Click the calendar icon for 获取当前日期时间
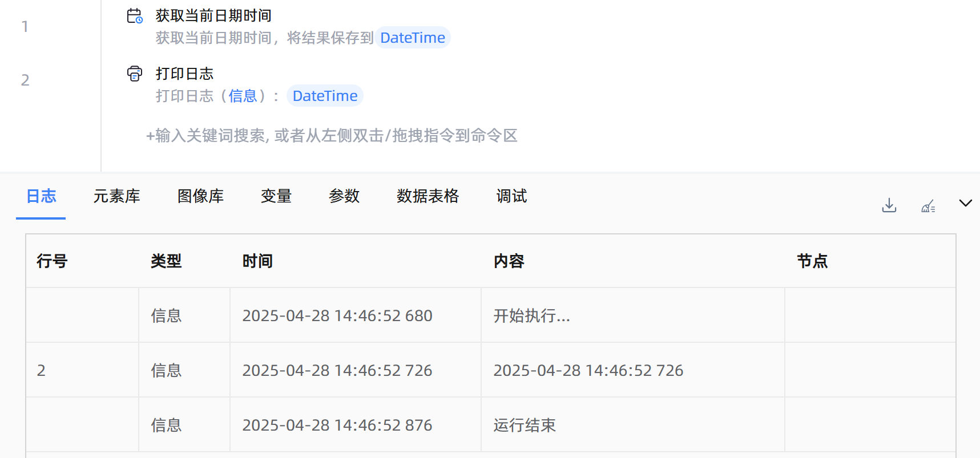 coord(135,16)
